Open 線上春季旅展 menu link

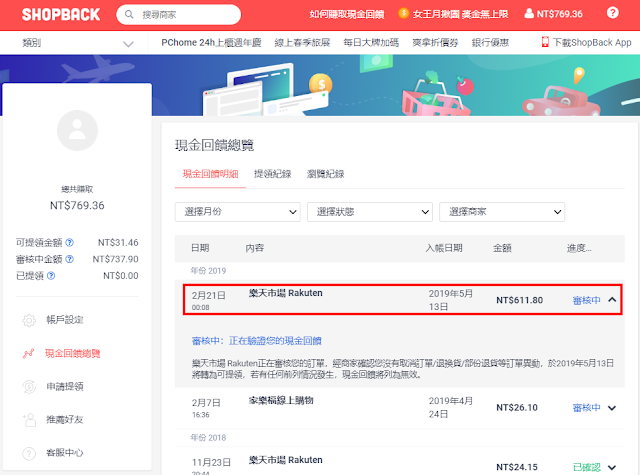pos(302,42)
